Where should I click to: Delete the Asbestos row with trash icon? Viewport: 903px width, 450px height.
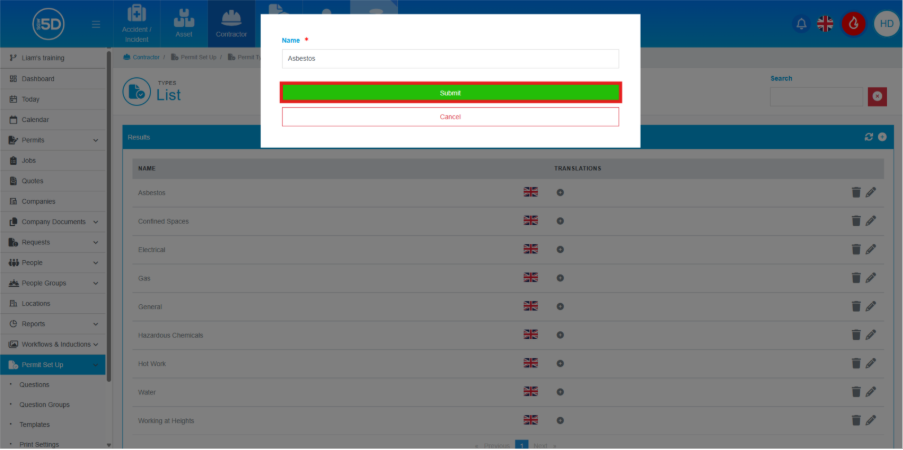(x=856, y=192)
